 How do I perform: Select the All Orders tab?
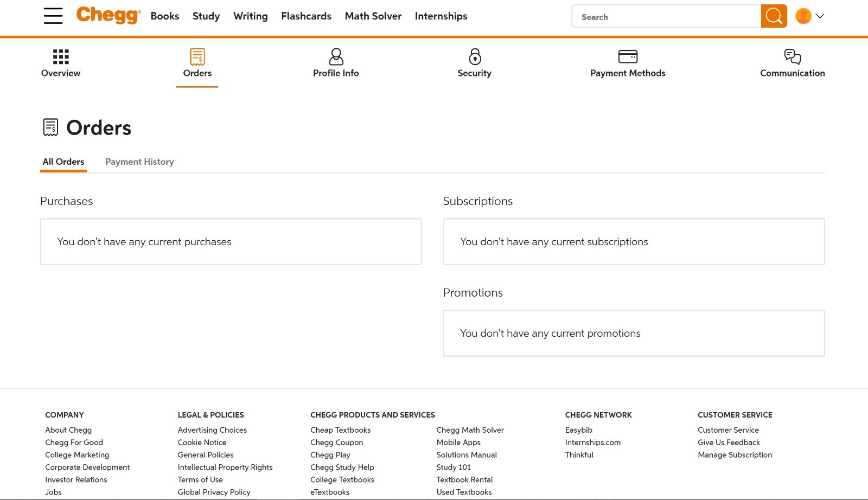click(x=63, y=162)
